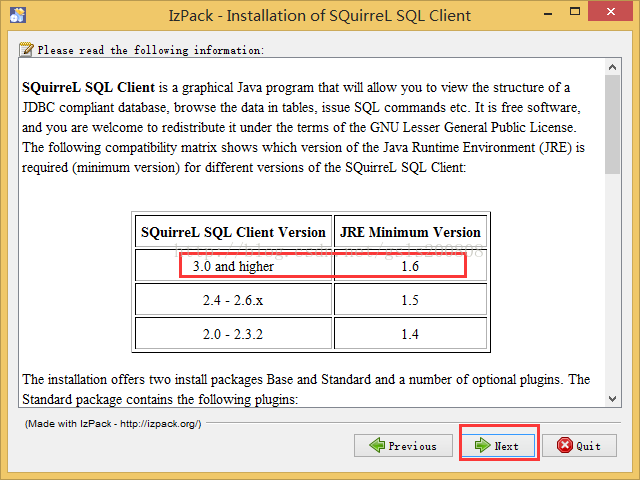Screen dimensions: 640x480
Task: Click the "1.5" JRE version cell
Action: point(410,300)
